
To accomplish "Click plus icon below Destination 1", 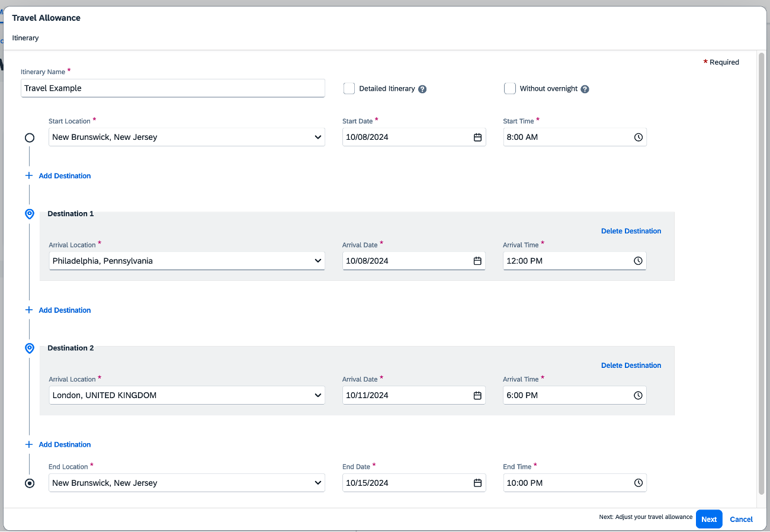I will coord(29,310).
